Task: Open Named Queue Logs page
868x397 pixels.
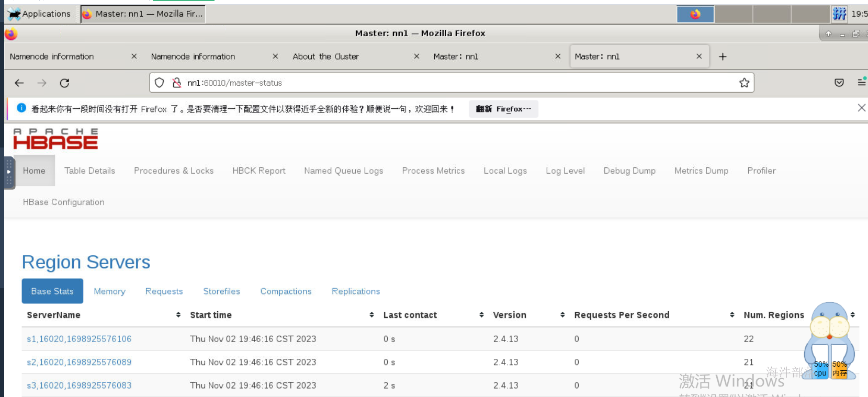Action: pyautogui.click(x=344, y=171)
